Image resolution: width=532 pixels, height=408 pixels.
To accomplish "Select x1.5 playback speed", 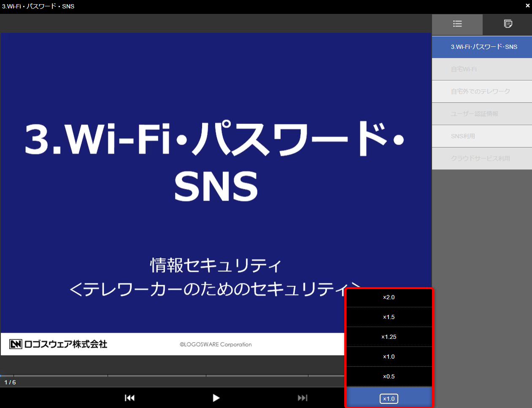I will tap(389, 317).
